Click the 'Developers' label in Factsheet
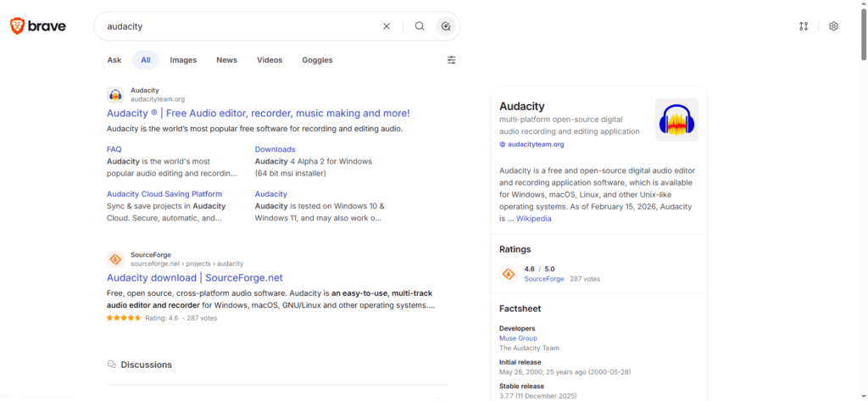This screenshot has height=401, width=868. point(518,328)
